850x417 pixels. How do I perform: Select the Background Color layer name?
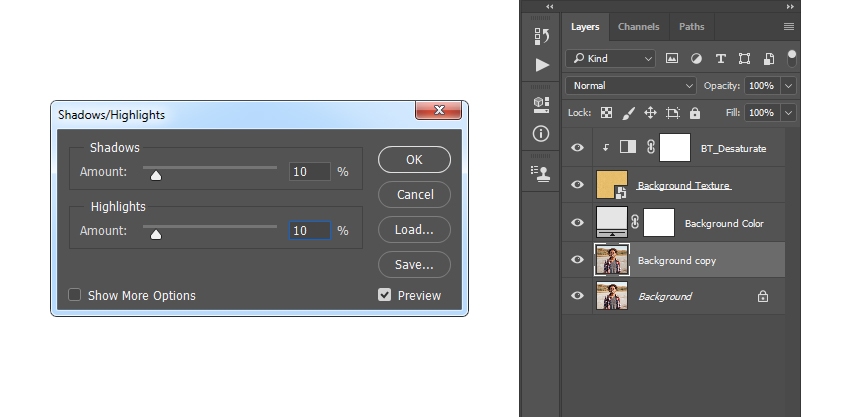724,223
